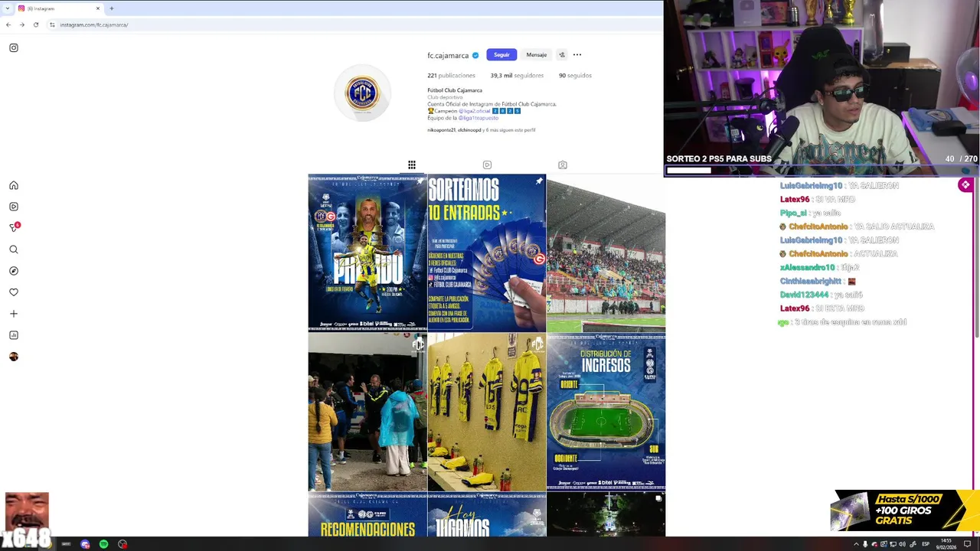Screen dimensions: 980x551
Task: Open Instagram home from sidebar
Action: pyautogui.click(x=14, y=185)
